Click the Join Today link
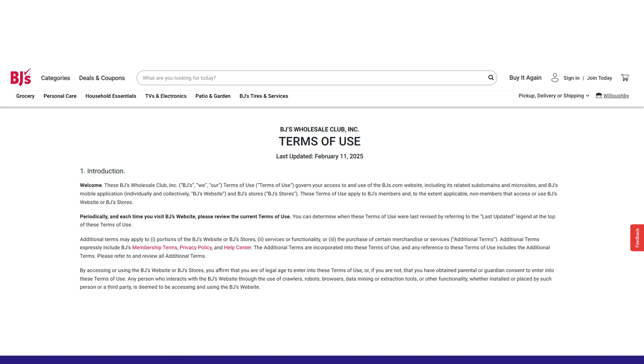 (599, 78)
